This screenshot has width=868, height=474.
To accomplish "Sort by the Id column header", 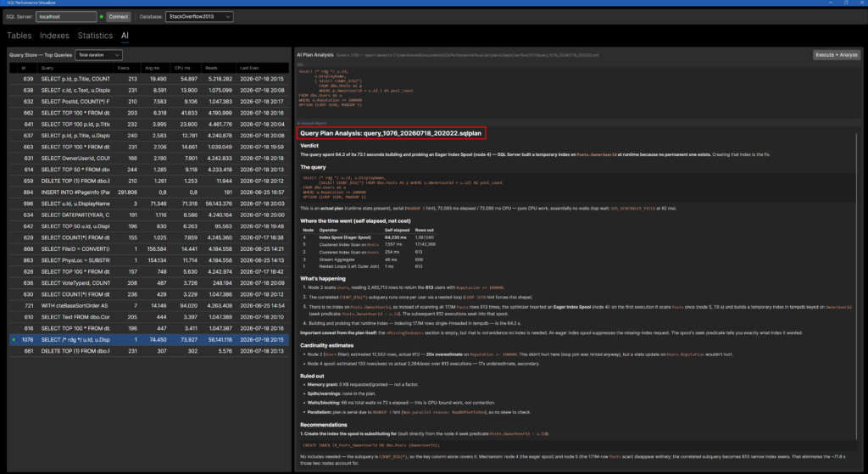I will coord(23,68).
